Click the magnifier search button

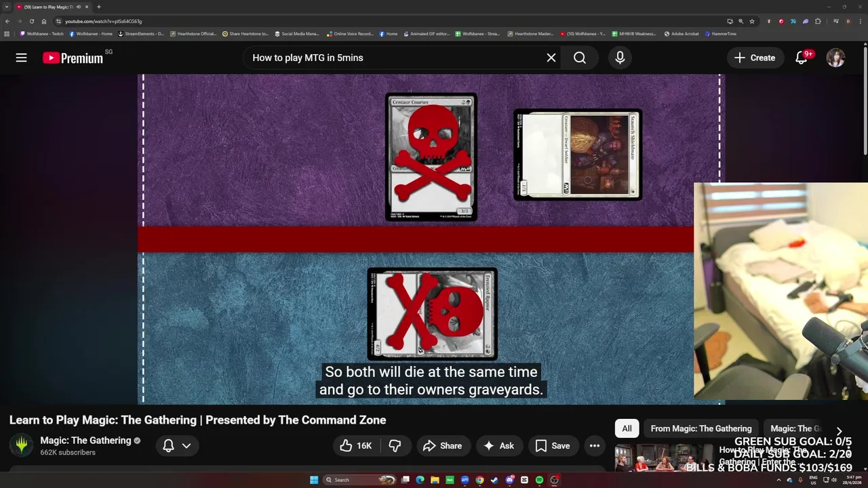coord(580,58)
